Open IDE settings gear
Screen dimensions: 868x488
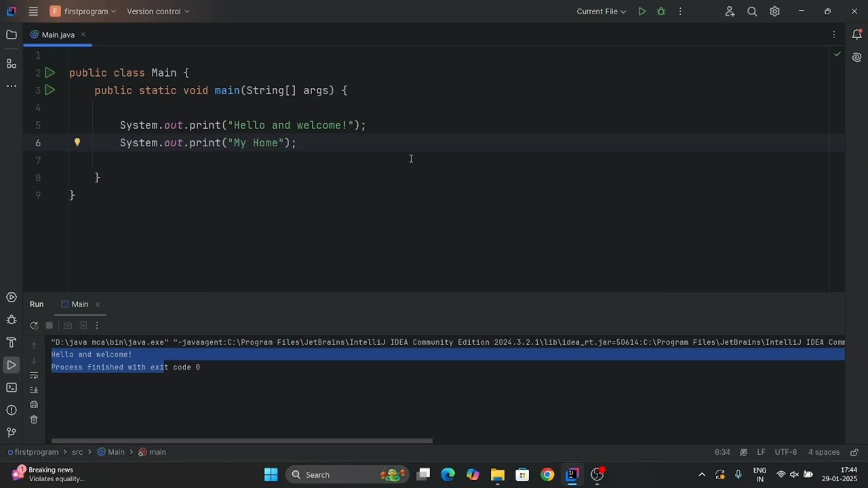(774, 12)
